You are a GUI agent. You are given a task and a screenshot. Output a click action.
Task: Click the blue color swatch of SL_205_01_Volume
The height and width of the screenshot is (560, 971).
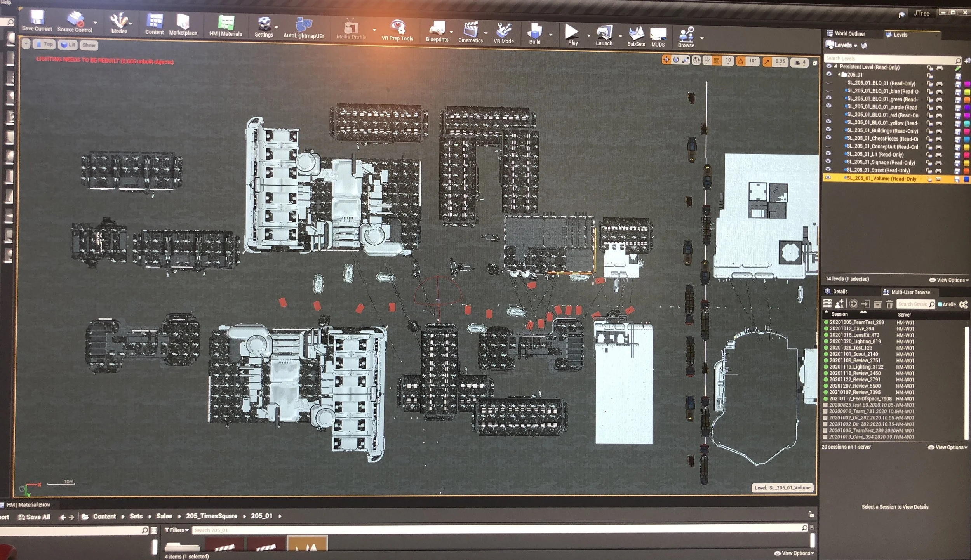966,179
